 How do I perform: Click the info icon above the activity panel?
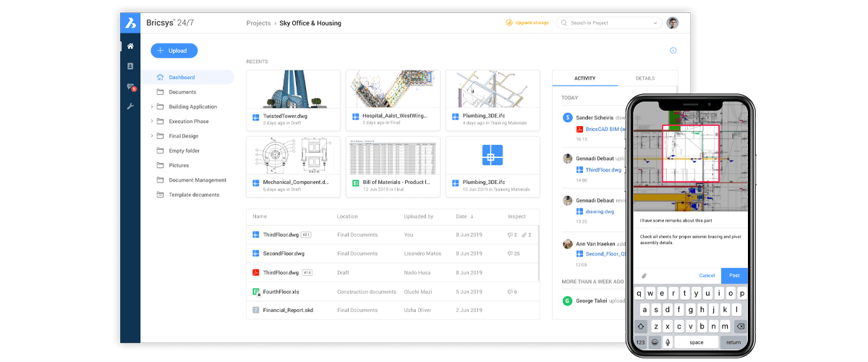pyautogui.click(x=673, y=51)
